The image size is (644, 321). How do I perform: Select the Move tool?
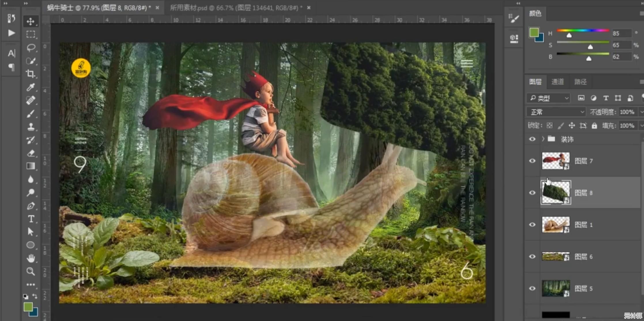31,22
